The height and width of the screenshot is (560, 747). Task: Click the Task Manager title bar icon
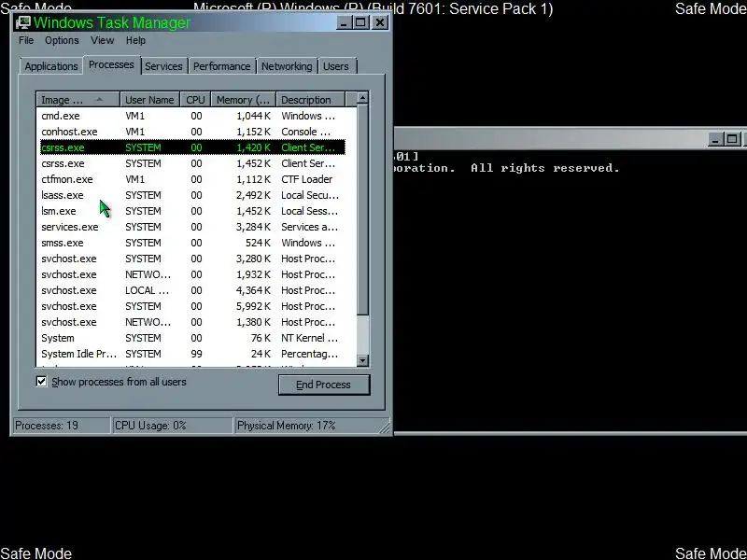click(x=22, y=22)
